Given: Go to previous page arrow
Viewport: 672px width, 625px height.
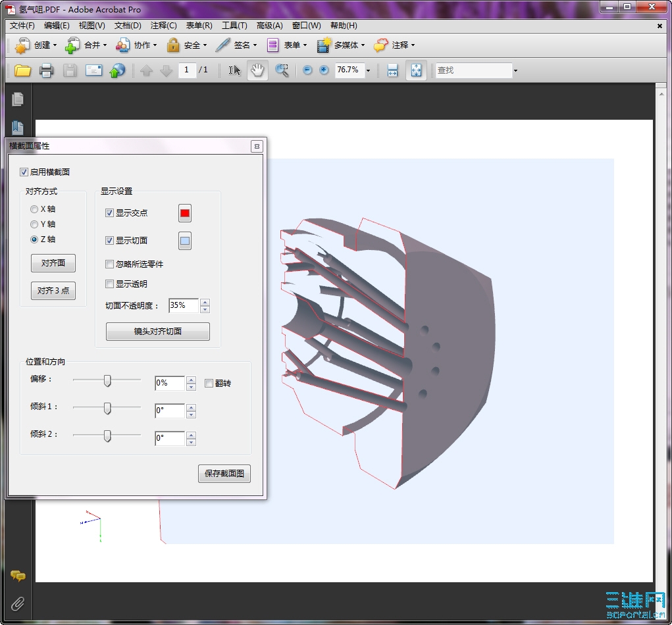Looking at the screenshot, I should click(146, 70).
